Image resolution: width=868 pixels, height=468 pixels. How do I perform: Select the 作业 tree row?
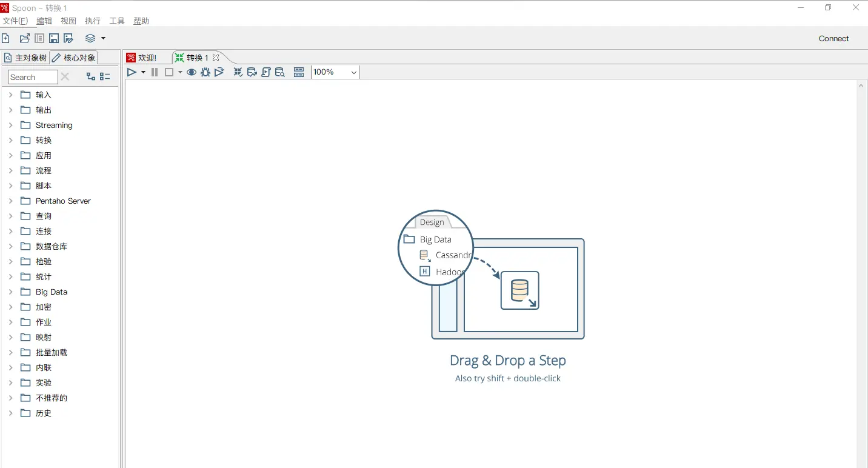[61, 322]
